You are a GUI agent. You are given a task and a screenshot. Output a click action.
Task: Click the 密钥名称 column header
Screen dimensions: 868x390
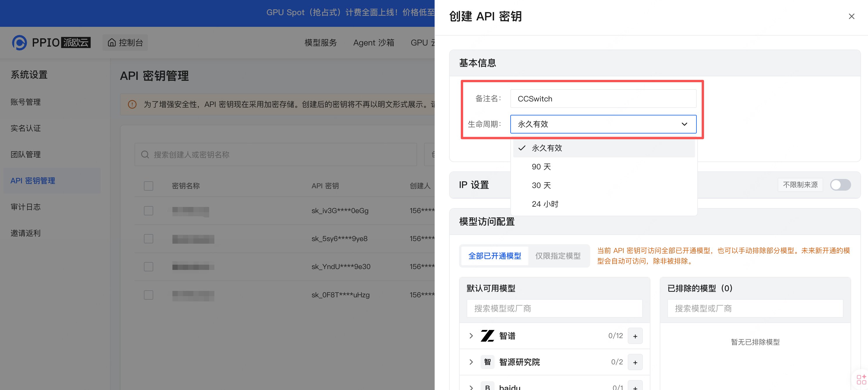pos(186,186)
